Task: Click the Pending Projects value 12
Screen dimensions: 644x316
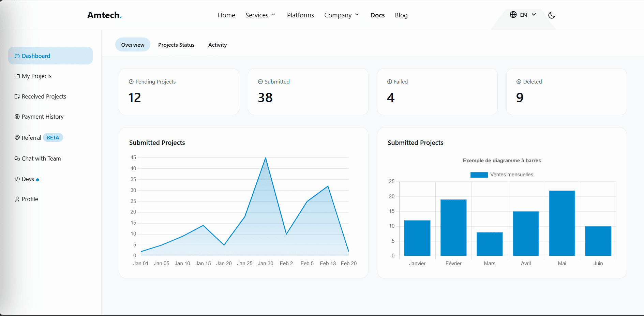Action: (x=135, y=98)
